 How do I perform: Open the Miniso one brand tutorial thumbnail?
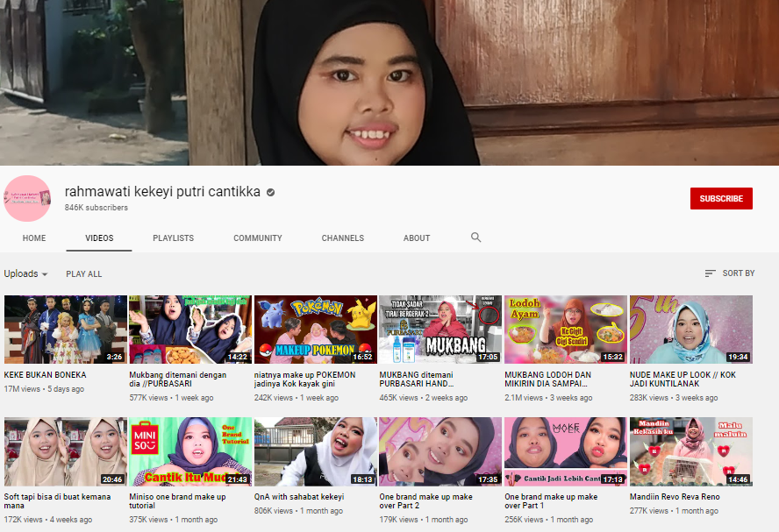click(190, 451)
